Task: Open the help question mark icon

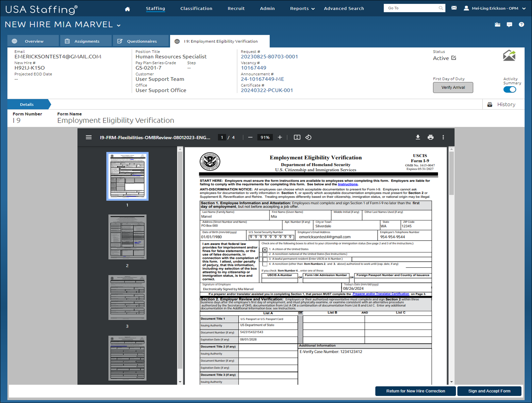Action: tap(521, 24)
